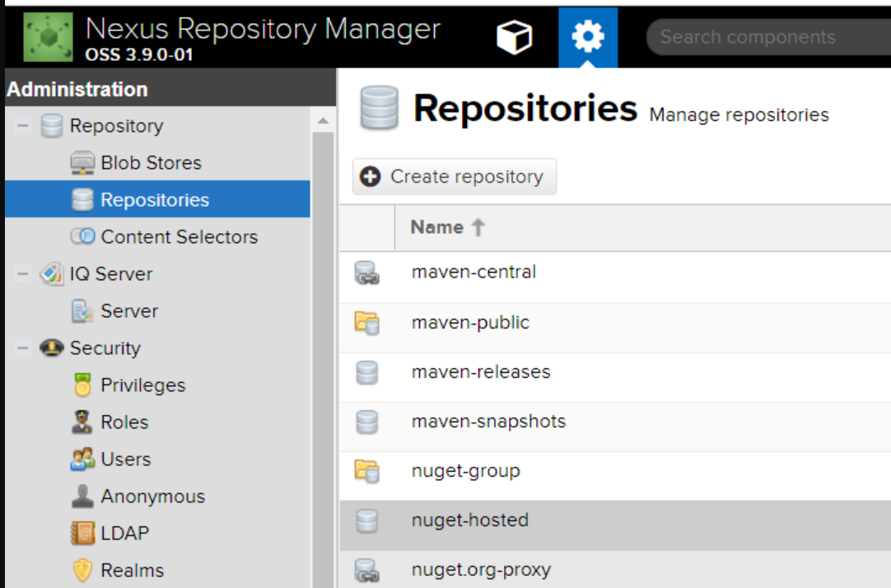891x588 pixels.
Task: Collapse the Security tree node
Action: point(23,348)
